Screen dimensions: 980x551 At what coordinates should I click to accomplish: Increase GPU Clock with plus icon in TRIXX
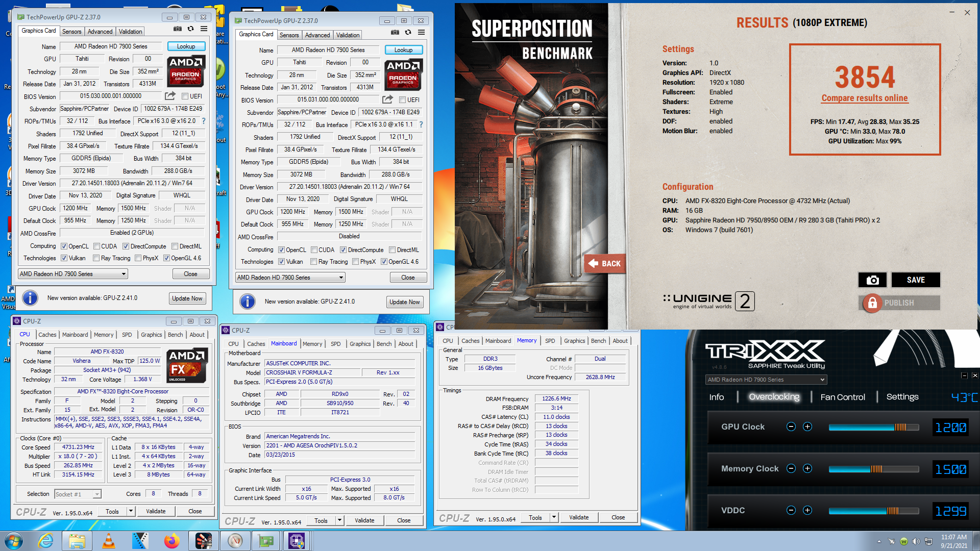point(807,427)
